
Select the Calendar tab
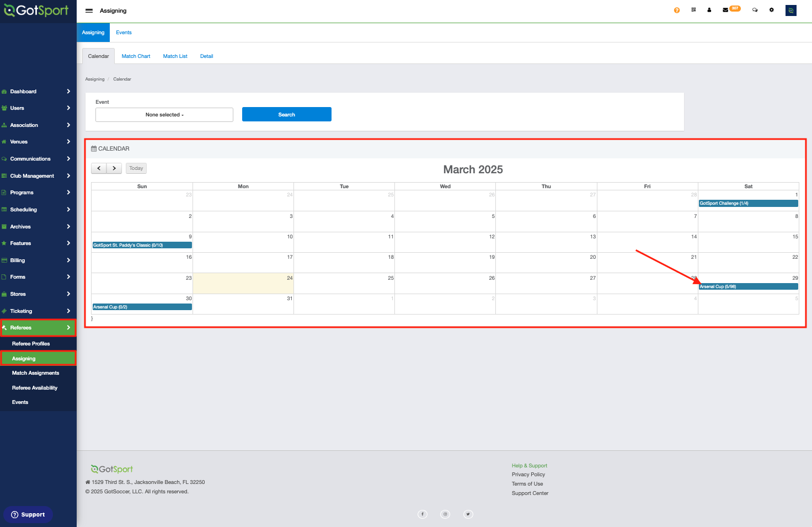(x=99, y=56)
